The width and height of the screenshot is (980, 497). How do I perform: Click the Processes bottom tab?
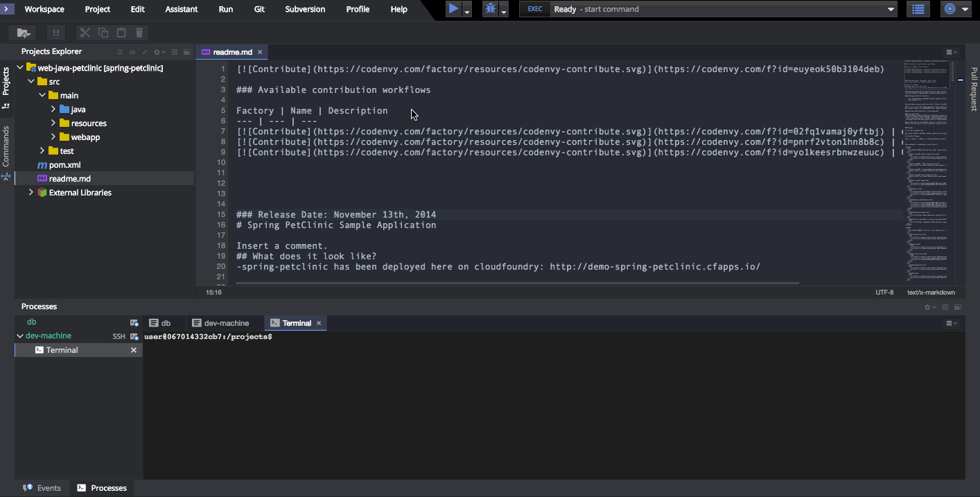pos(102,488)
